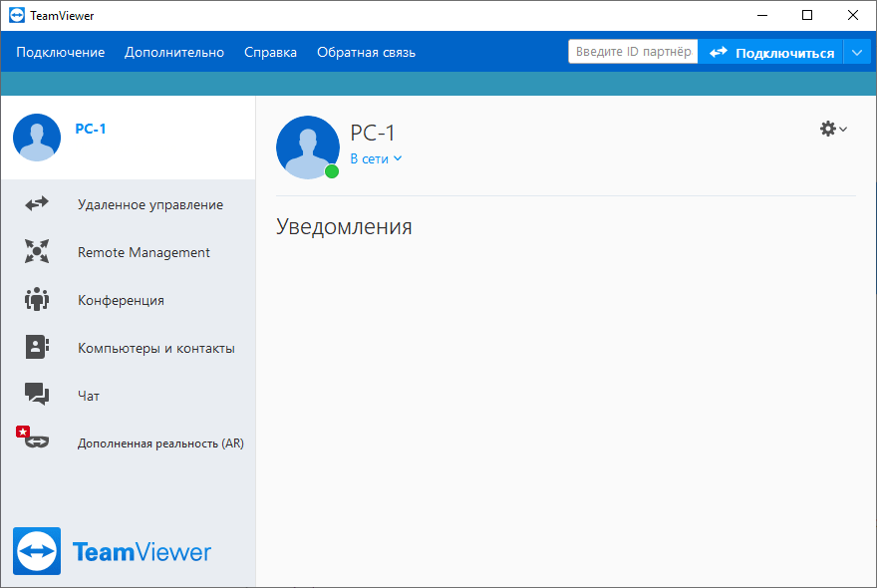Click the TeamViewer logo at bottom left
Screen dimensions: 877x588
[112, 551]
